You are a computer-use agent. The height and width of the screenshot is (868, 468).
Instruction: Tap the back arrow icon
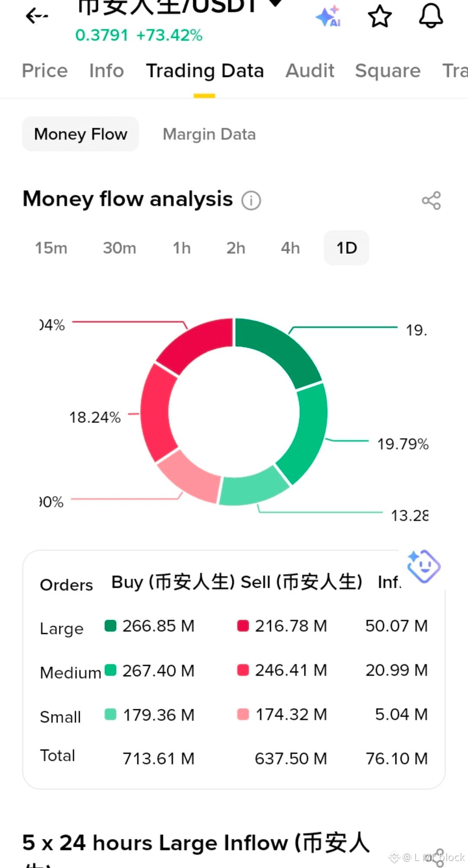pos(37,16)
